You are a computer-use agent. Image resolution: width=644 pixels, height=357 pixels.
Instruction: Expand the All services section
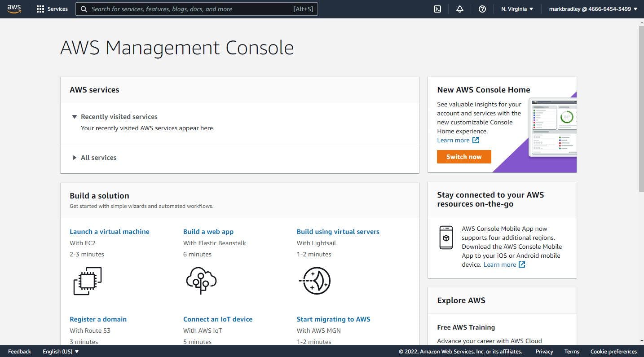pos(94,158)
